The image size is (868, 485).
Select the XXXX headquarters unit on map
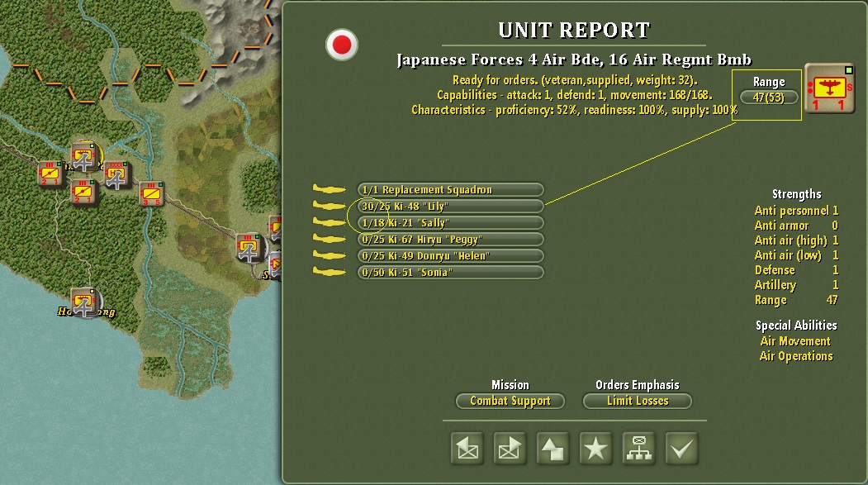click(x=116, y=175)
